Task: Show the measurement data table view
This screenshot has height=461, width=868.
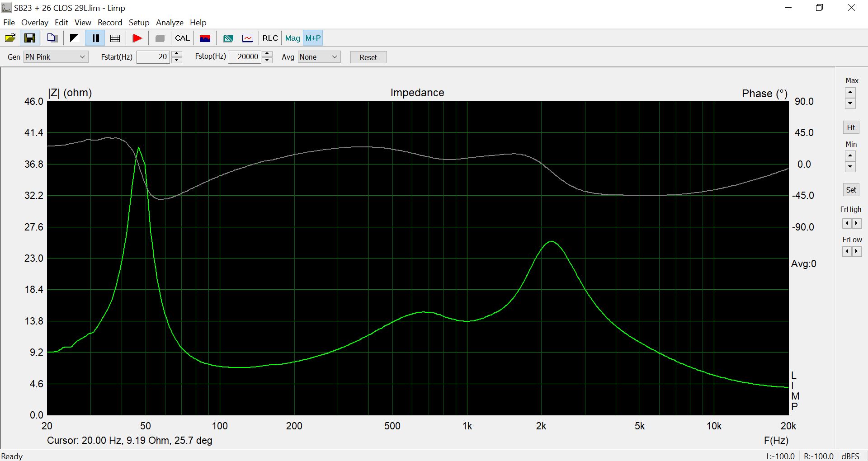Action: tap(115, 38)
